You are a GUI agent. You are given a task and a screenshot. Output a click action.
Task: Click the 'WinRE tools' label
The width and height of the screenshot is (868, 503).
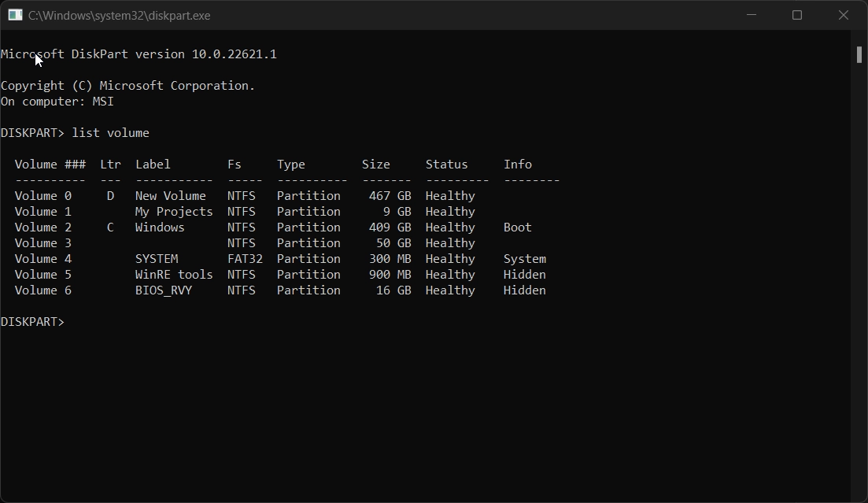click(x=174, y=275)
